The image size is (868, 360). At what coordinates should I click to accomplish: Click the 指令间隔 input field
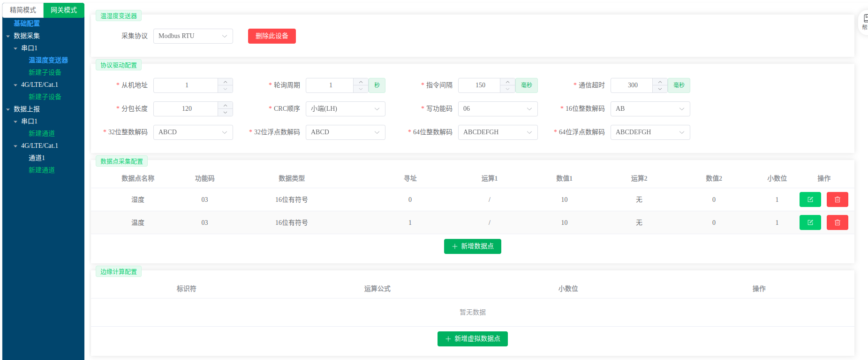tap(480, 85)
